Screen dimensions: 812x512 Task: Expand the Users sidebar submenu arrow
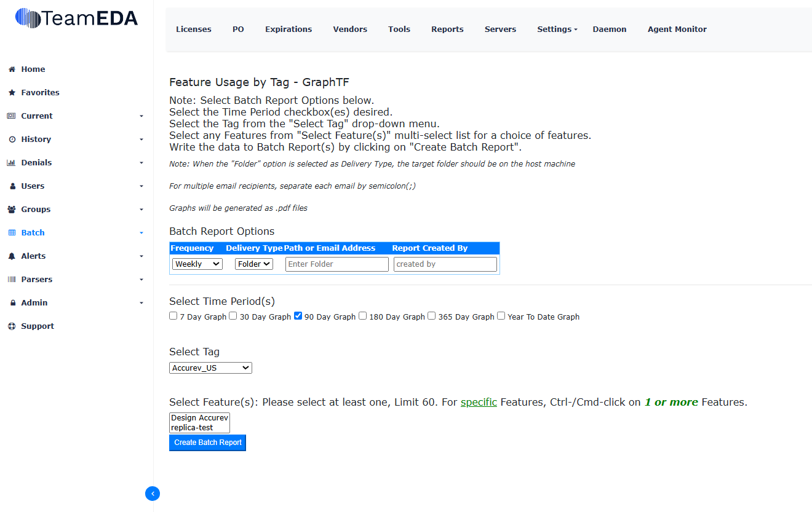[x=141, y=186]
